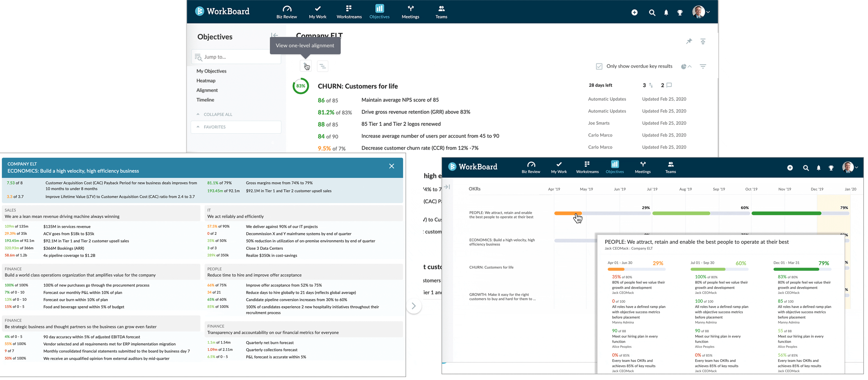
Task: Click the upload arrow icon near pin
Action: (x=703, y=42)
